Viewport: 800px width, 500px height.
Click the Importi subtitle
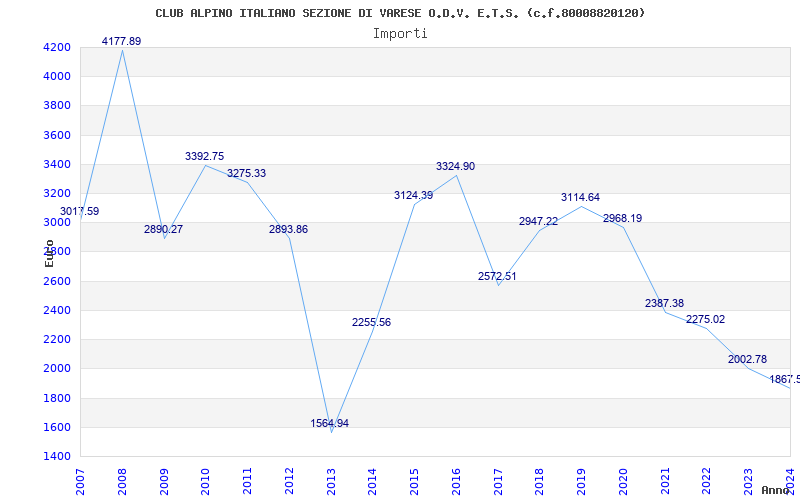(400, 34)
